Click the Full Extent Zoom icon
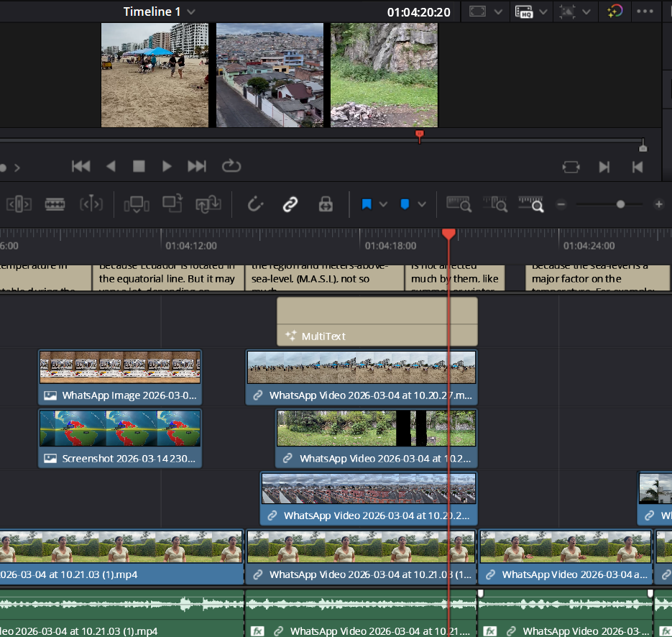672x637 pixels. pos(459,204)
